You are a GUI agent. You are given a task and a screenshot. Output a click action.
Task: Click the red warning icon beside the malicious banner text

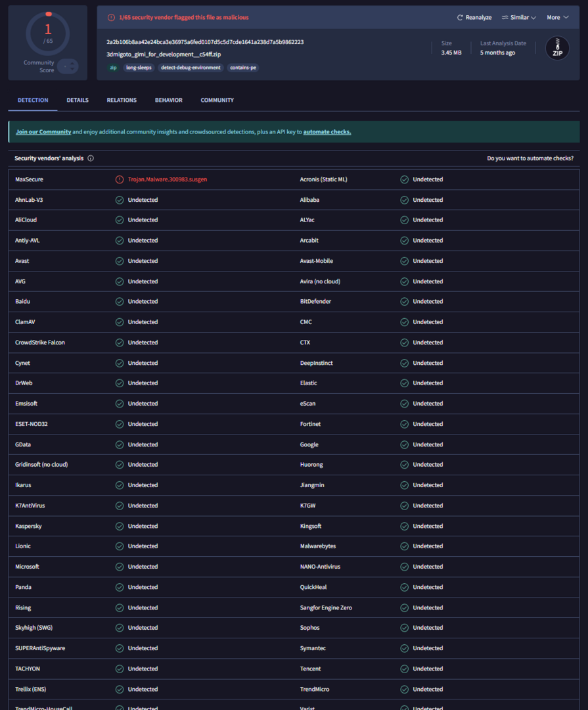click(111, 18)
